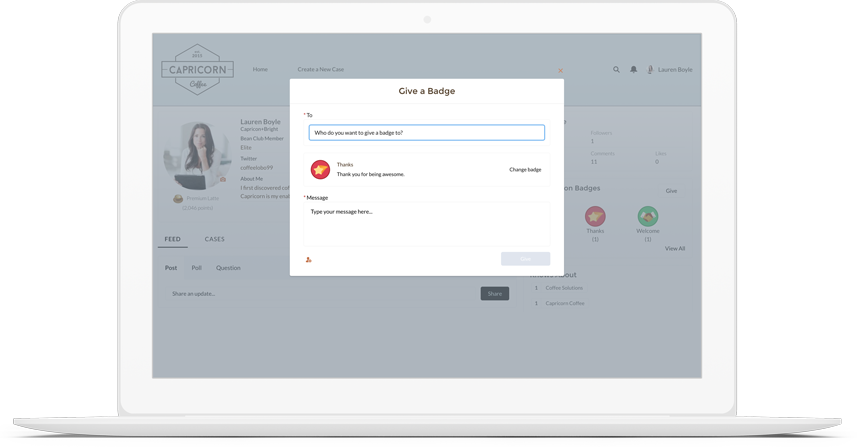
Task: Switch to the Poll tab
Action: [x=196, y=268]
